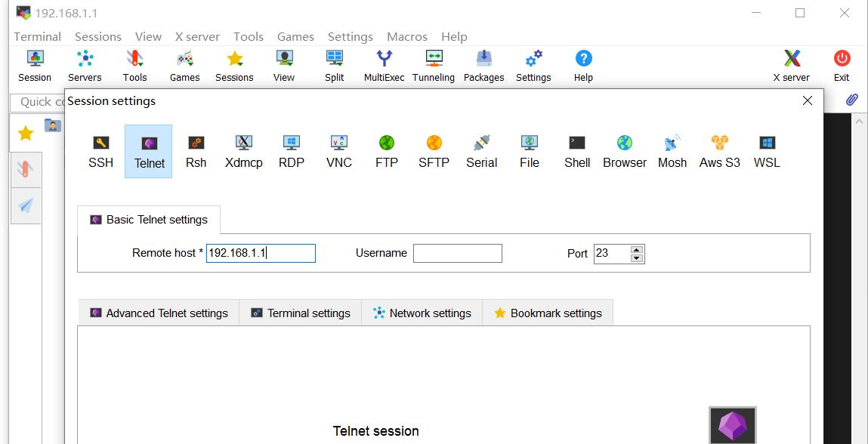Select the Telnet session type
The height and width of the screenshot is (444, 868).
click(x=149, y=152)
